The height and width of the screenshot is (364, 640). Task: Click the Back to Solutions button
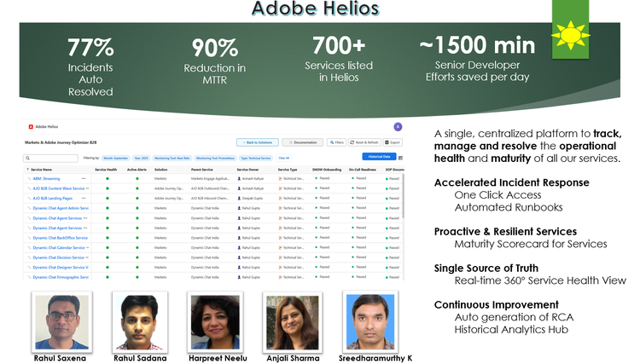tap(257, 142)
